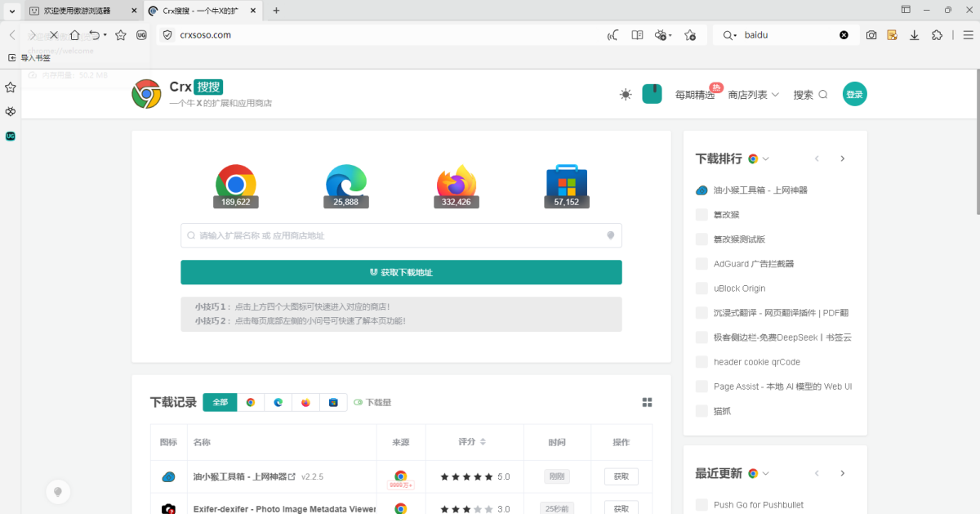This screenshot has width=980, height=514.
Task: Expand the 商店列表 dropdown menu
Action: click(x=753, y=94)
